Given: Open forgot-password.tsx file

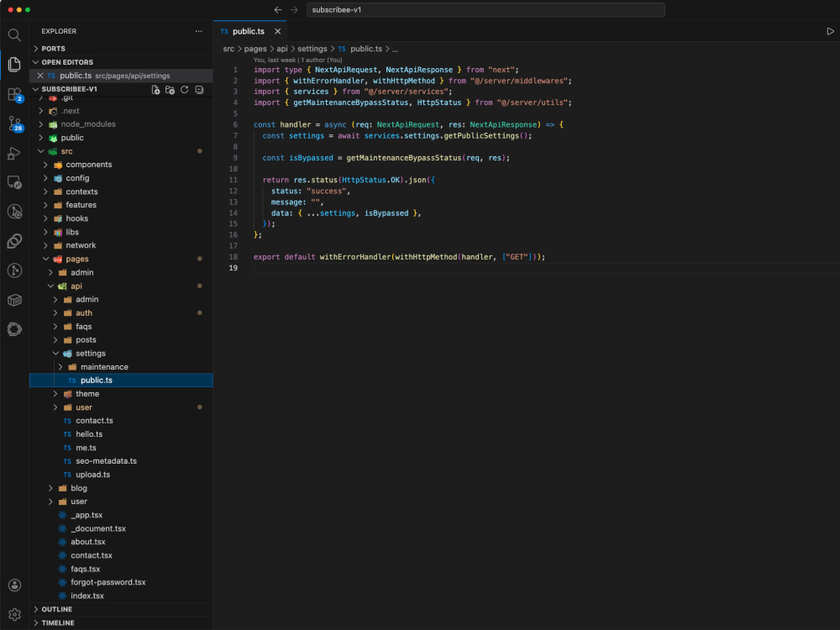Looking at the screenshot, I should (121, 582).
